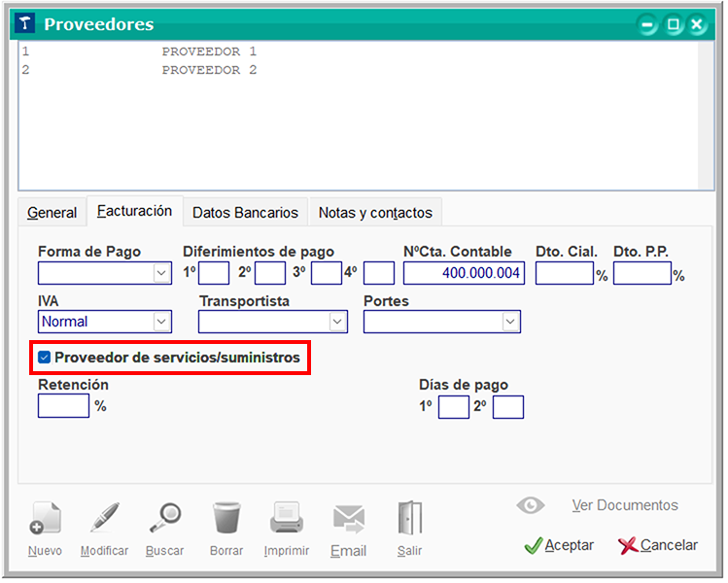Click the Salir door icon
This screenshot has width=728, height=583.
click(410, 517)
